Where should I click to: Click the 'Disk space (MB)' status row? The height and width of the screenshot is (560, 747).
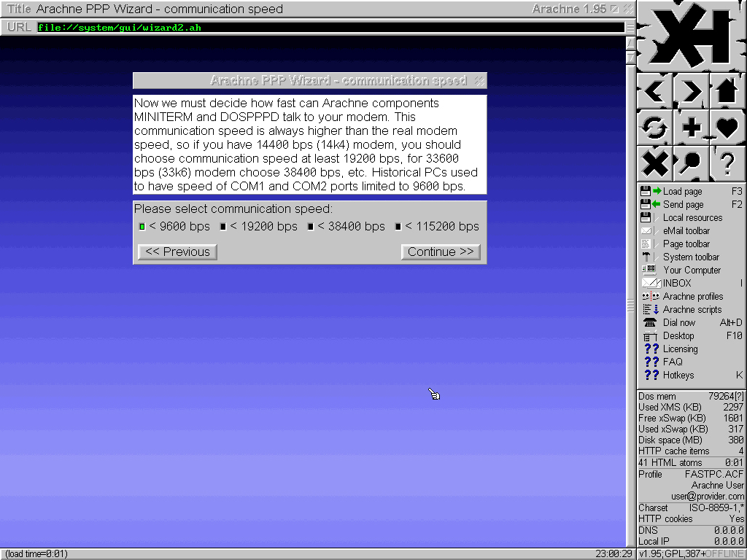click(x=691, y=440)
